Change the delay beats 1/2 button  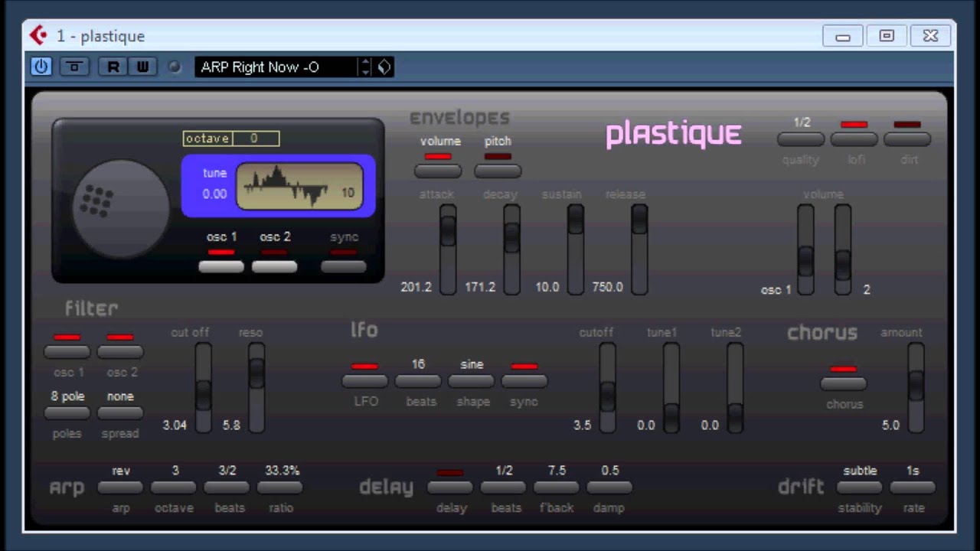coord(503,487)
